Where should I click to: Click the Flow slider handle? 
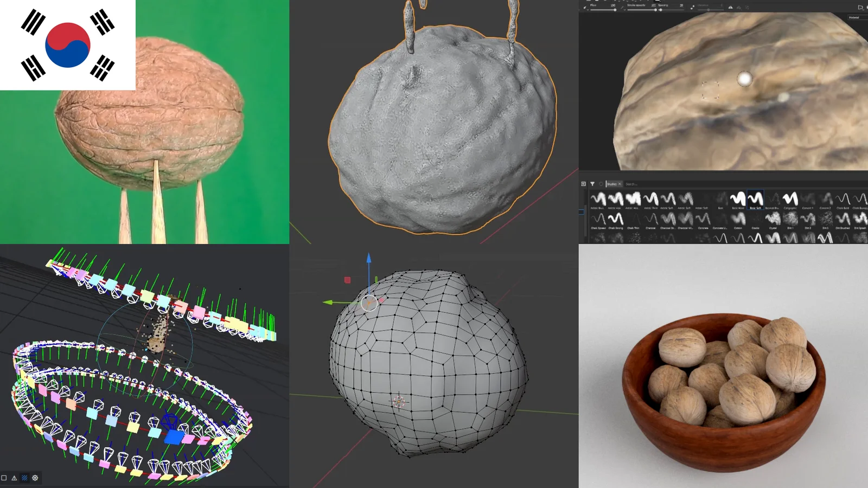[614, 10]
